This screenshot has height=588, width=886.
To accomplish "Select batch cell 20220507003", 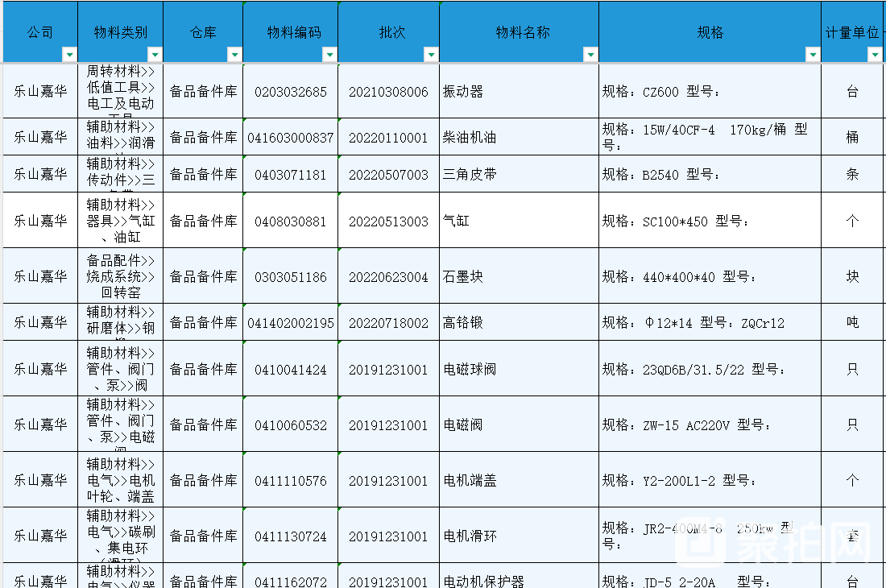I will tap(388, 175).
